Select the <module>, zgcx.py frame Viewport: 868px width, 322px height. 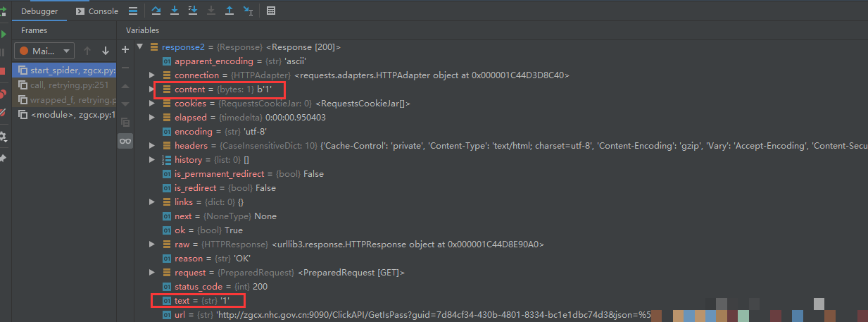point(70,115)
